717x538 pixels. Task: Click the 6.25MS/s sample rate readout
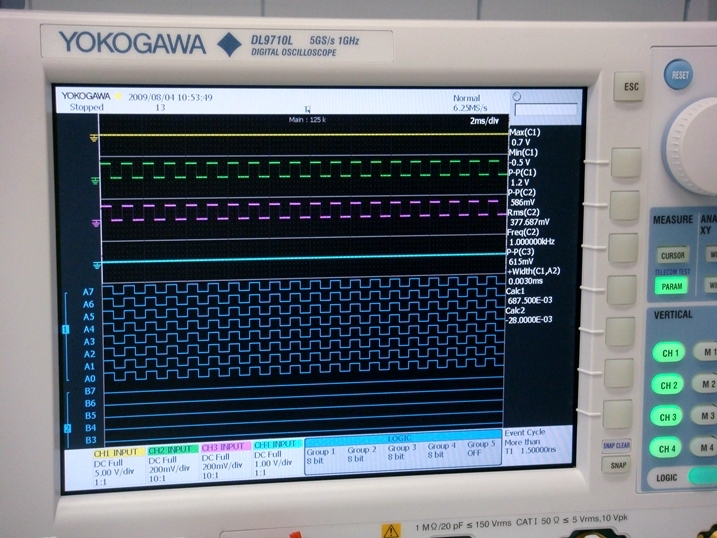(x=470, y=108)
